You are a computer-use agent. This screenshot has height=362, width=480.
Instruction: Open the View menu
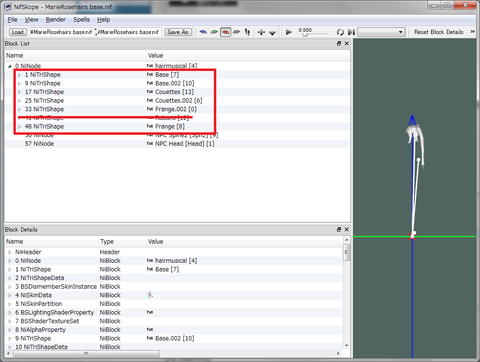(x=31, y=20)
